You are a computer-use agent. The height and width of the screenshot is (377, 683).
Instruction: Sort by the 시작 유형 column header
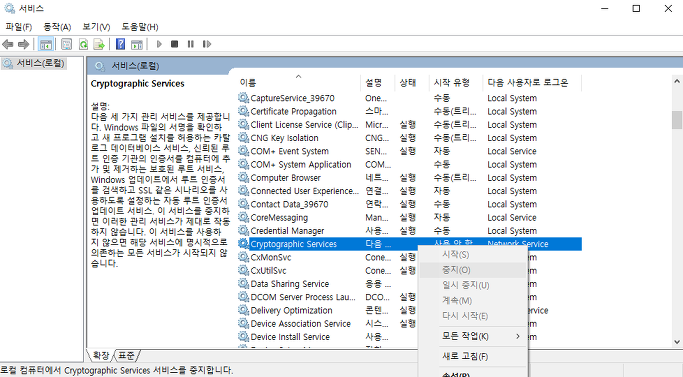(x=456, y=82)
